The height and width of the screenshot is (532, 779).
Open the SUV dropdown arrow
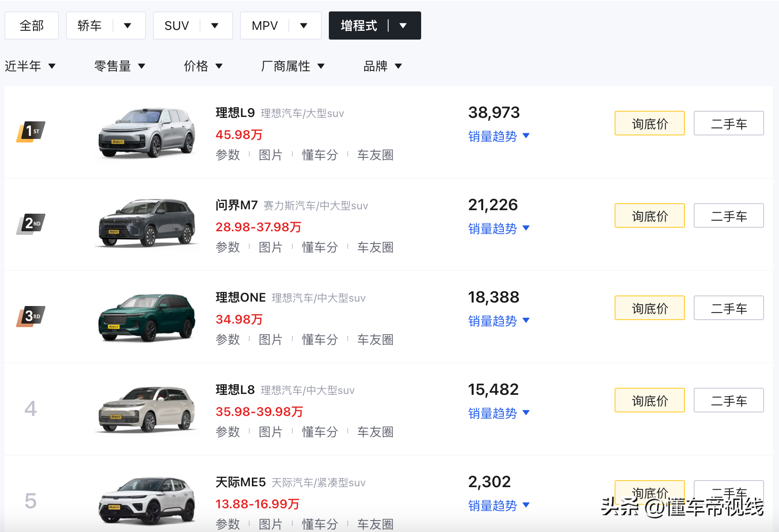[215, 26]
